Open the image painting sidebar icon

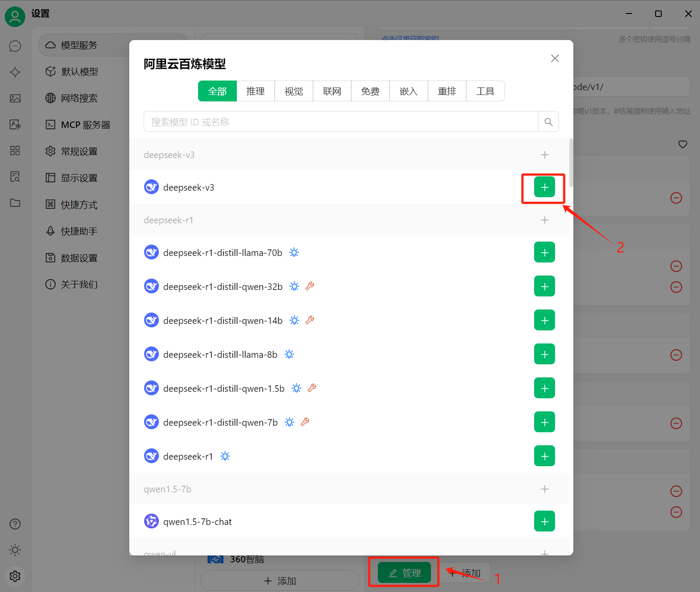click(15, 98)
